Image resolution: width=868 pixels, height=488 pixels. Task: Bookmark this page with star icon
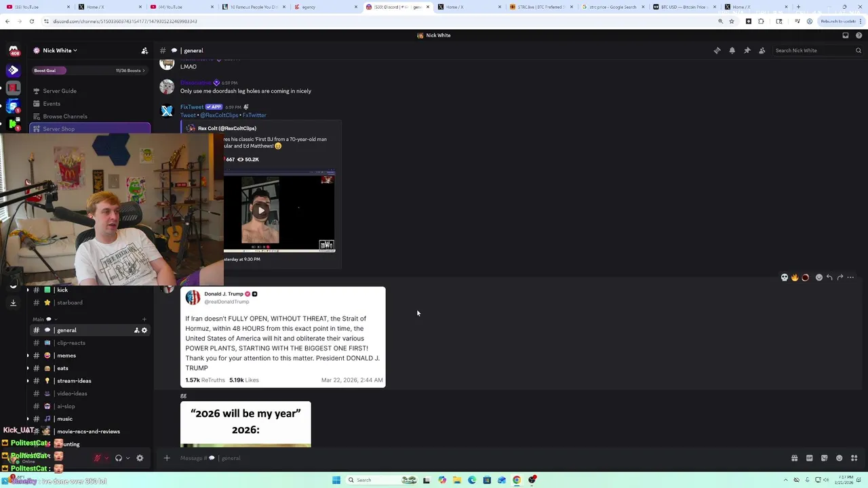click(x=732, y=21)
